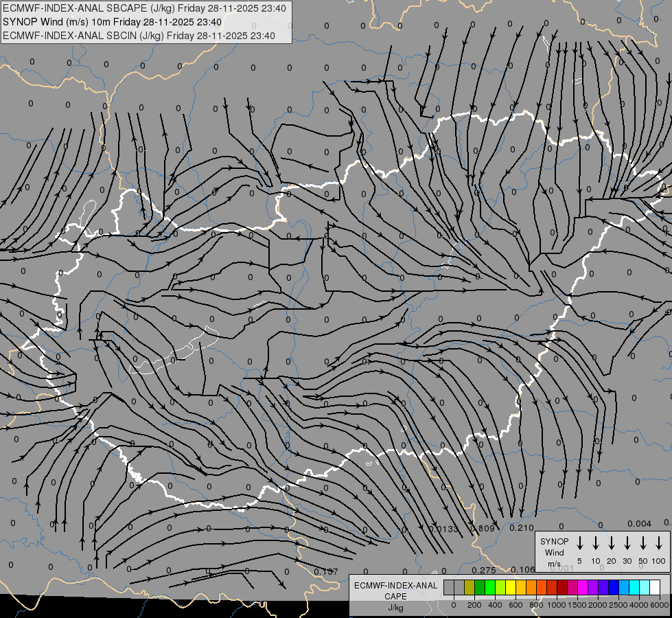Click the 600 tick label on the CAPE scale
The image size is (672, 618).
[x=515, y=605]
